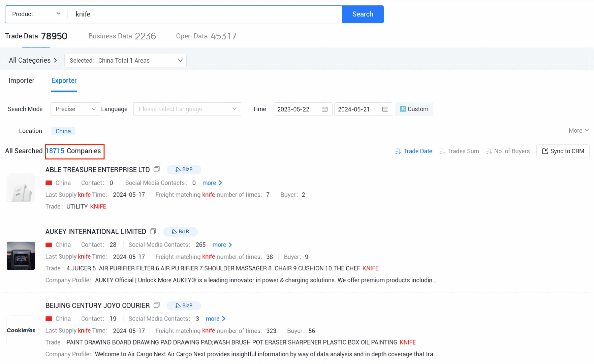Expand All Categories menu
This screenshot has height=364, width=594.
click(33, 60)
